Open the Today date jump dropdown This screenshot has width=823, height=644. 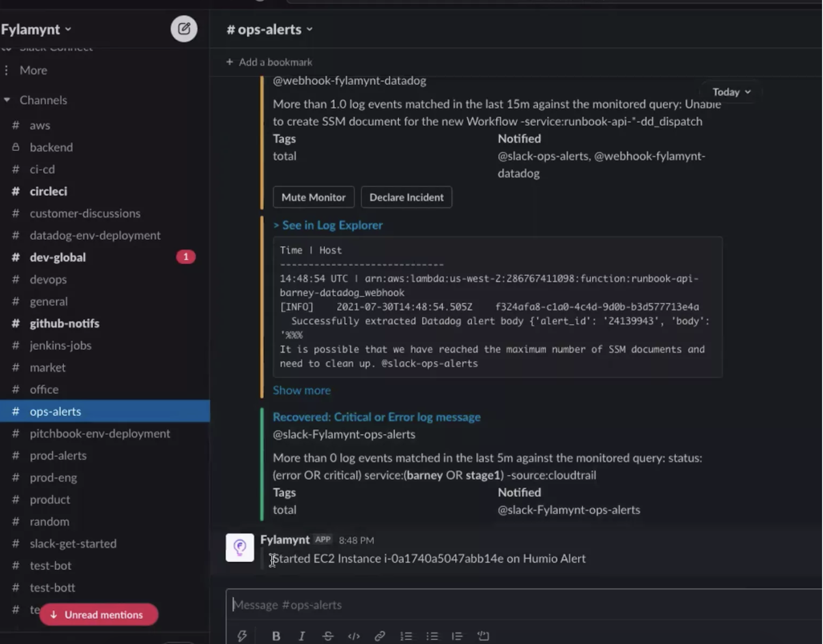[x=731, y=92]
